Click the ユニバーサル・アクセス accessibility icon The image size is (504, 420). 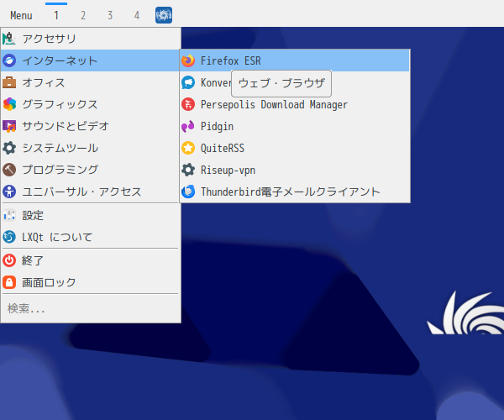tap(9, 192)
